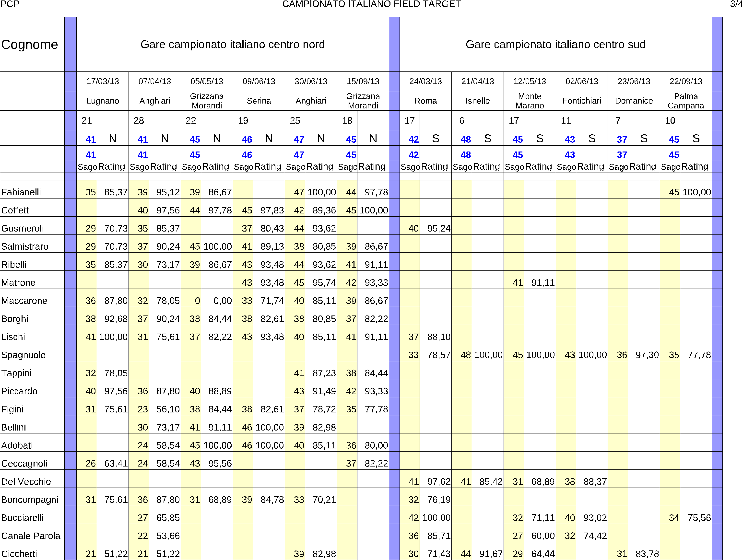
Task: Select the Fabianelli row name
Action: [21, 192]
